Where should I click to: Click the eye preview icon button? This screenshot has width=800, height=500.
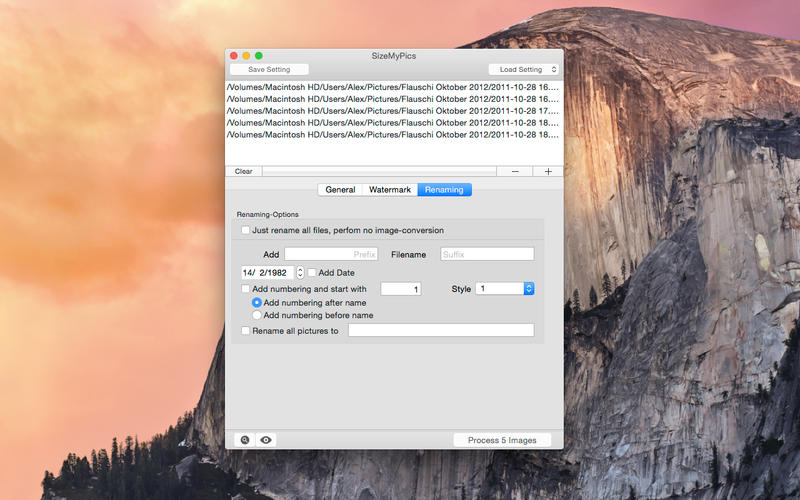266,440
